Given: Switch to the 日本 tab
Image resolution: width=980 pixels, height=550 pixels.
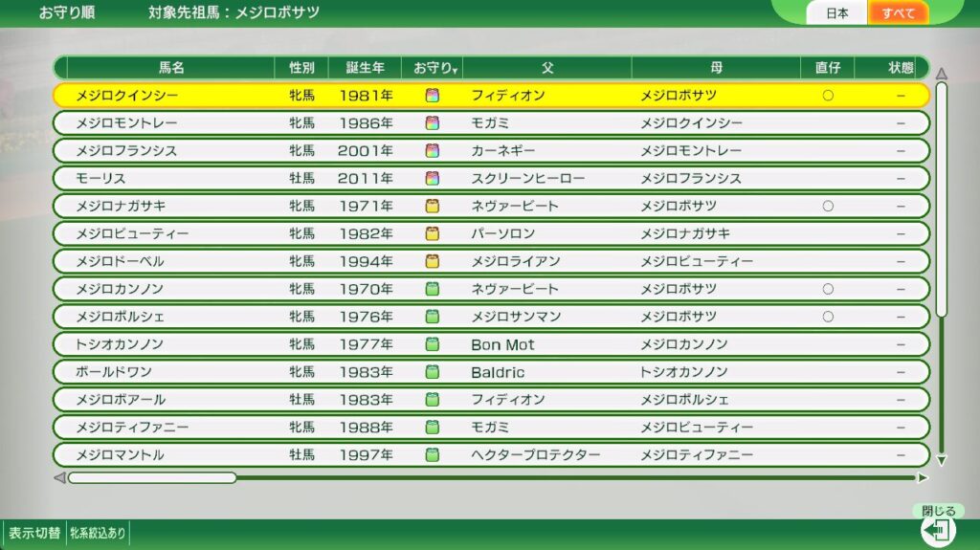Looking at the screenshot, I should click(x=837, y=13).
